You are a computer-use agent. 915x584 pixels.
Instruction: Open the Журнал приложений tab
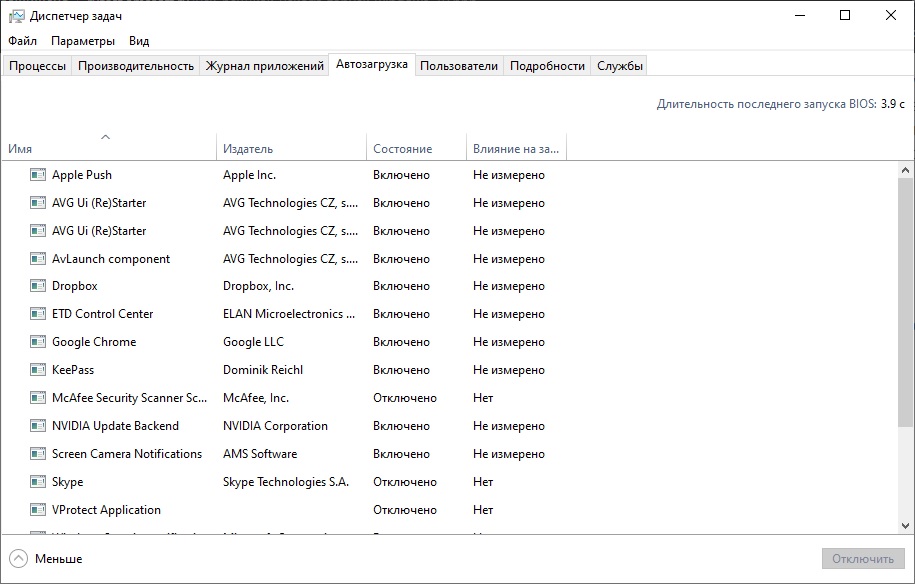[x=264, y=66]
